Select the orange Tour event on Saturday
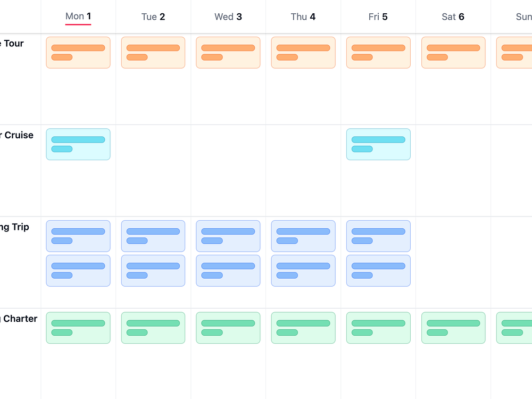 (453, 53)
